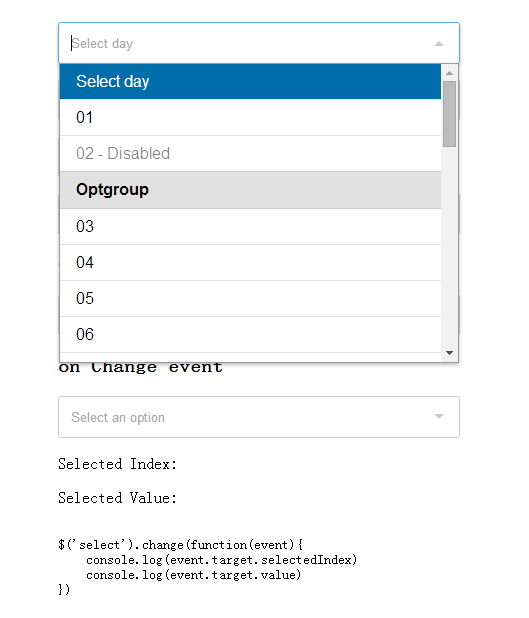The width and height of the screenshot is (529, 618).
Task: Collapse the Select day dropdown arrow
Action: 439,44
